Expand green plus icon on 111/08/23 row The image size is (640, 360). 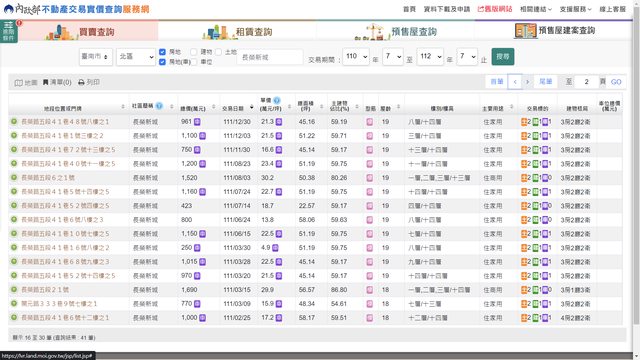click(x=14, y=164)
